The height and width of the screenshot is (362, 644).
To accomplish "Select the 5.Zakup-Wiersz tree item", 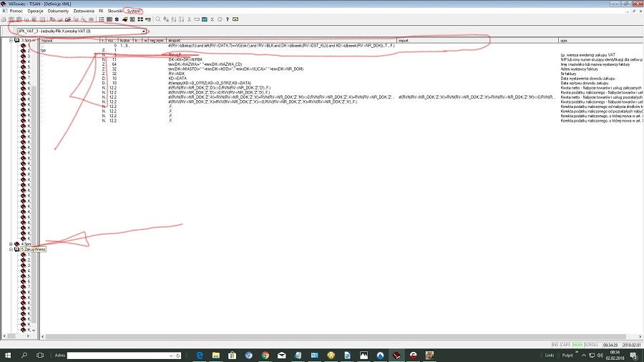I will (x=33, y=249).
